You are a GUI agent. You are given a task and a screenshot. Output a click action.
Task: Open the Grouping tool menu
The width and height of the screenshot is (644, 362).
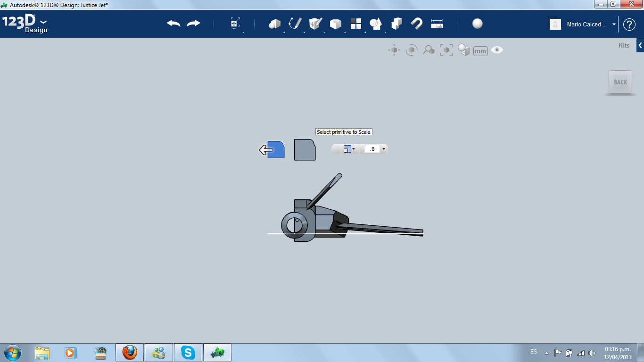pyautogui.click(x=376, y=24)
